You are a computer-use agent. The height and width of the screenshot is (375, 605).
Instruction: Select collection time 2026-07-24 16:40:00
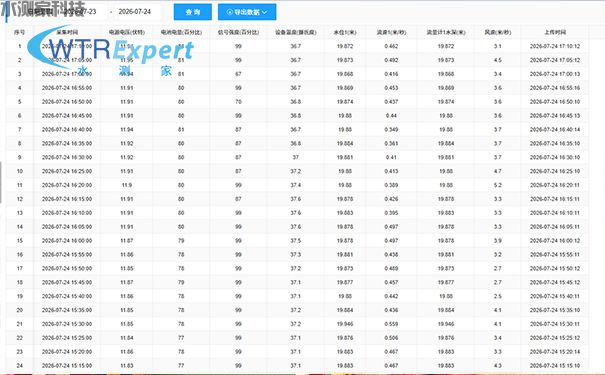[x=67, y=130]
